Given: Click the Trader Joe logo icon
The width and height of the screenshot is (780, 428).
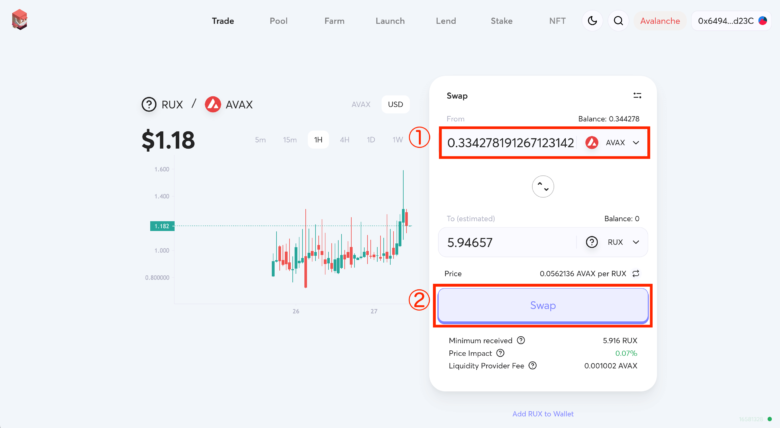Looking at the screenshot, I should (20, 20).
